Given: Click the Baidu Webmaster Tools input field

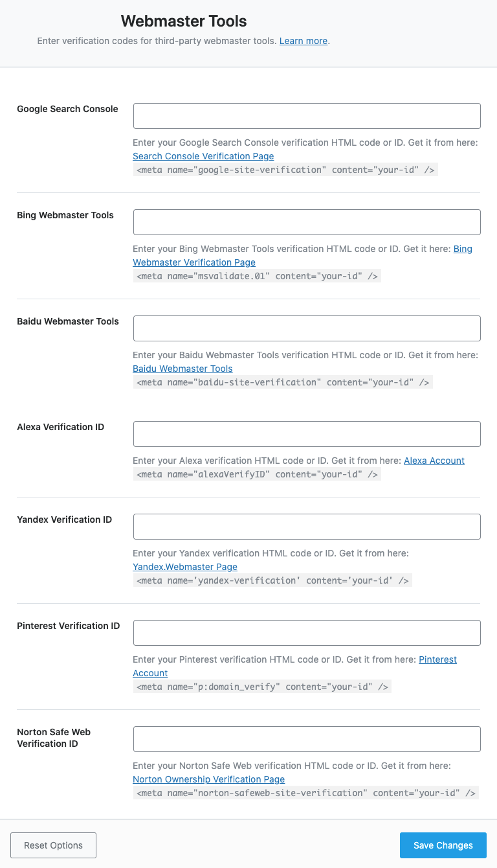Looking at the screenshot, I should (x=307, y=328).
